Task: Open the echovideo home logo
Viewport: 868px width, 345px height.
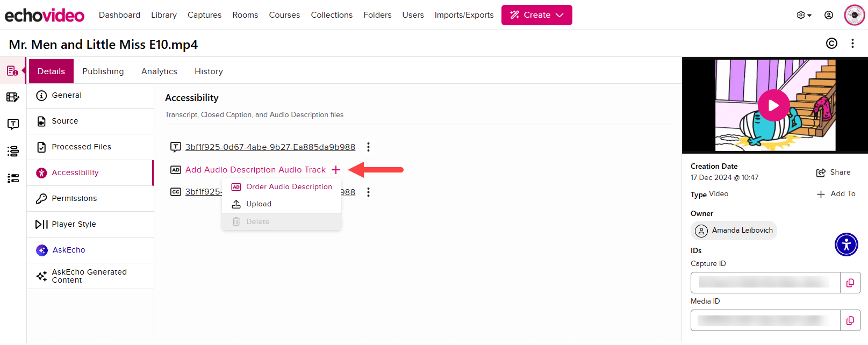Action: 45,15
